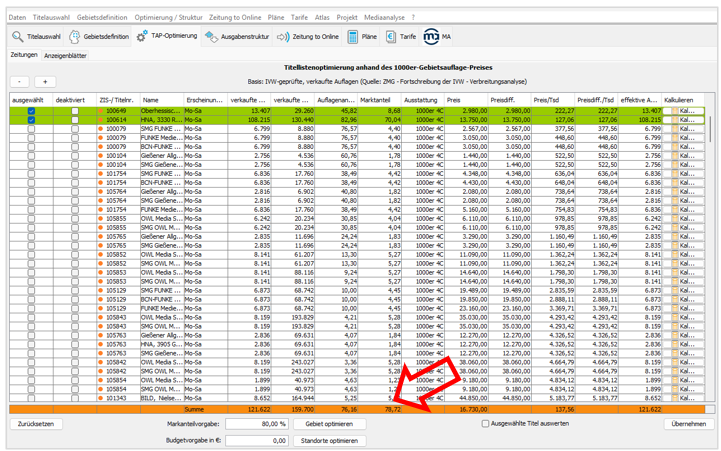721x451 pixels.
Task: Sort by the Preis/Tsd column header
Action: (x=546, y=101)
